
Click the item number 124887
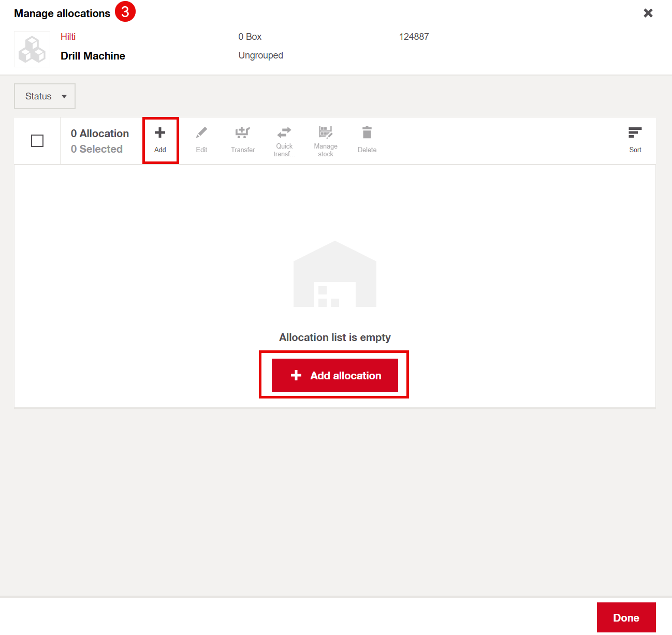coord(414,37)
